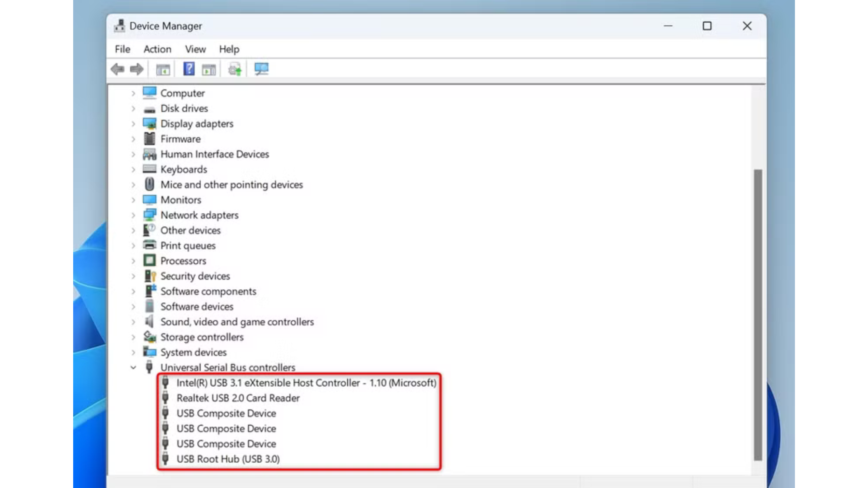Select the mouse icon for pointing devices

[150, 184]
